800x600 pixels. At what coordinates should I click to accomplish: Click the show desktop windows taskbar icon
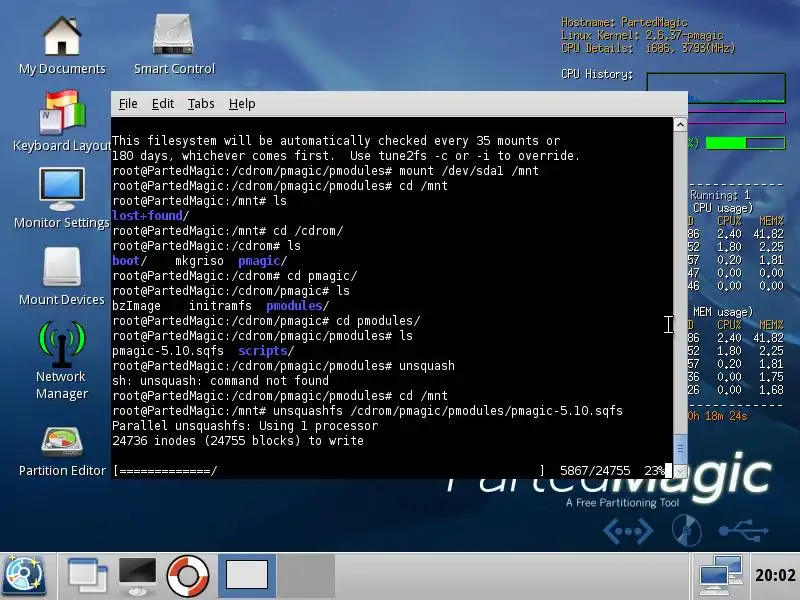point(87,576)
